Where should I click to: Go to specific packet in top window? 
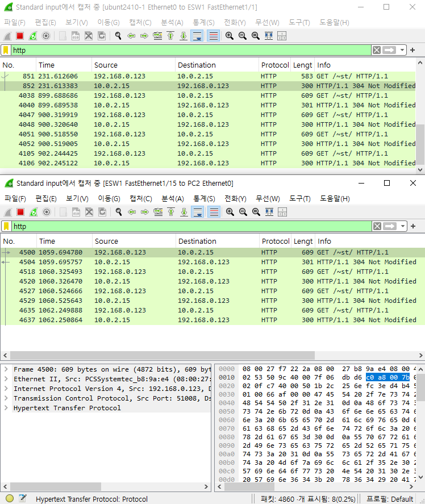(157, 36)
